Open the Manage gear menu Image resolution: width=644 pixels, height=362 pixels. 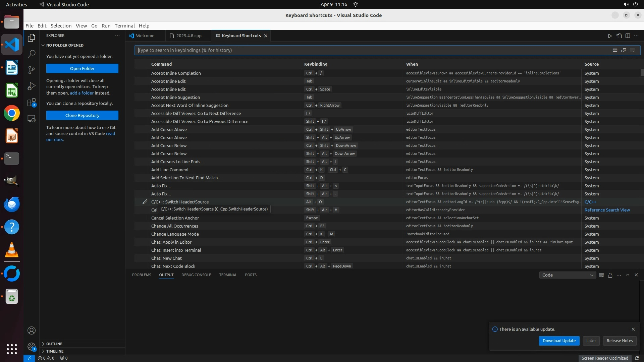click(x=32, y=347)
